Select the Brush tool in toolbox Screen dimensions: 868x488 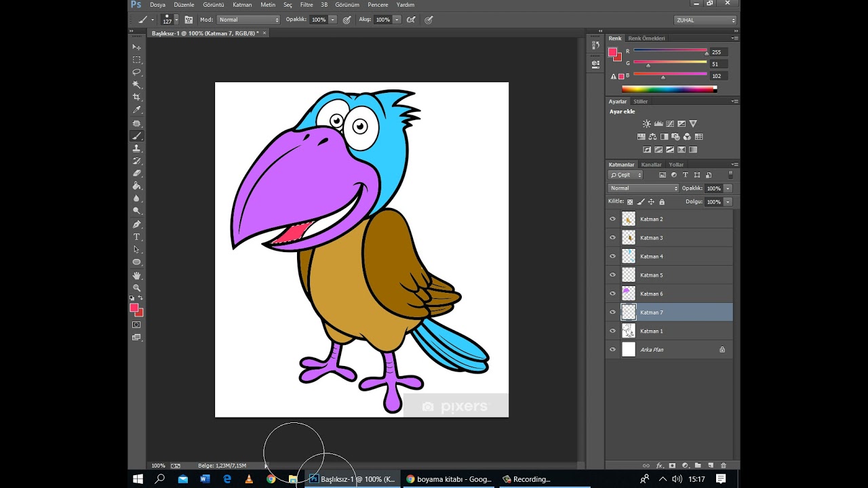click(x=136, y=136)
